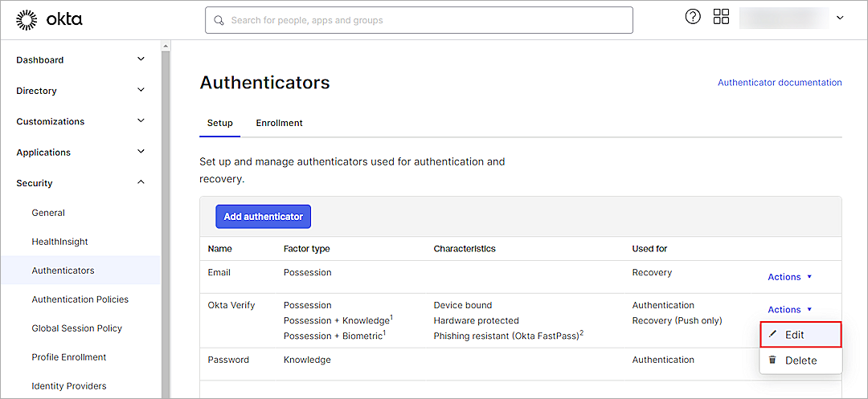
Task: Click Possession + Biometric text
Action: [334, 336]
